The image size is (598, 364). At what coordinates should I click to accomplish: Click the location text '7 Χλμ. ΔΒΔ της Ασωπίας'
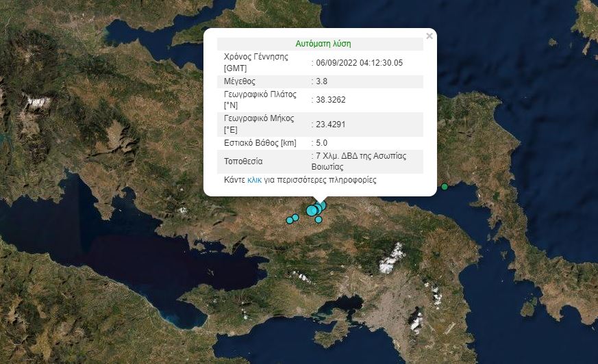click(361, 156)
